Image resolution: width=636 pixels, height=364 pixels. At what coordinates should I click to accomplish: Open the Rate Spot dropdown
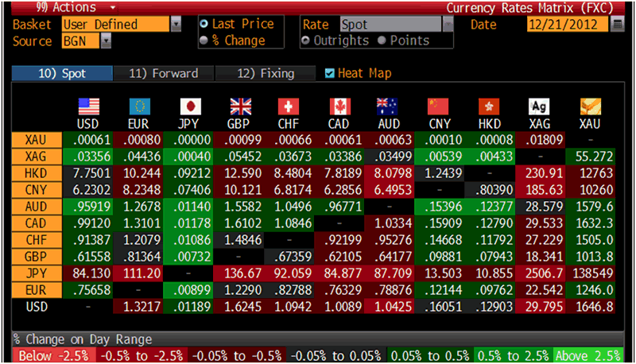pos(448,25)
